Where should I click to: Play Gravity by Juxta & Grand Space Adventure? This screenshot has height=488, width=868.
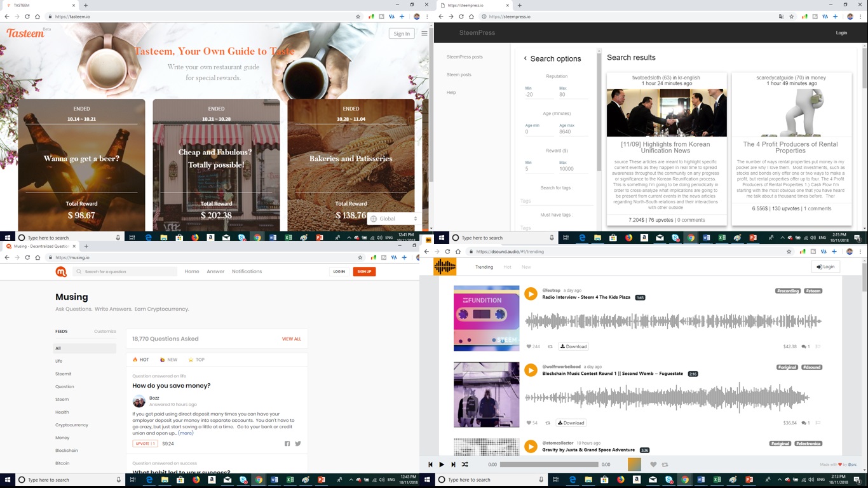pos(531,446)
